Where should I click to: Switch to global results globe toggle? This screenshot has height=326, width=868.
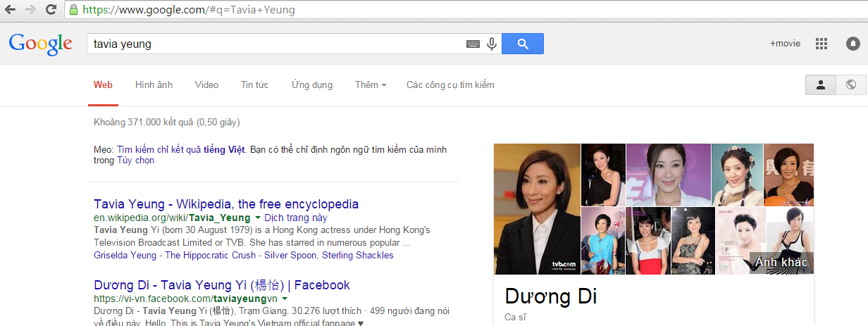click(851, 84)
